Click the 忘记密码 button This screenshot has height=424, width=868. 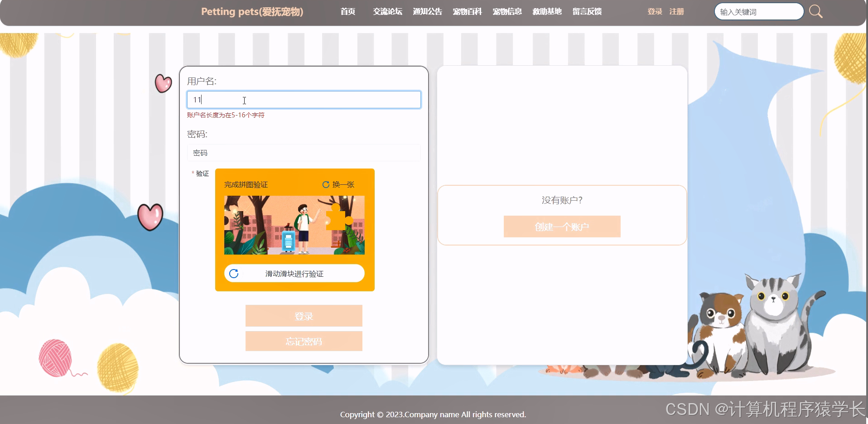(304, 341)
